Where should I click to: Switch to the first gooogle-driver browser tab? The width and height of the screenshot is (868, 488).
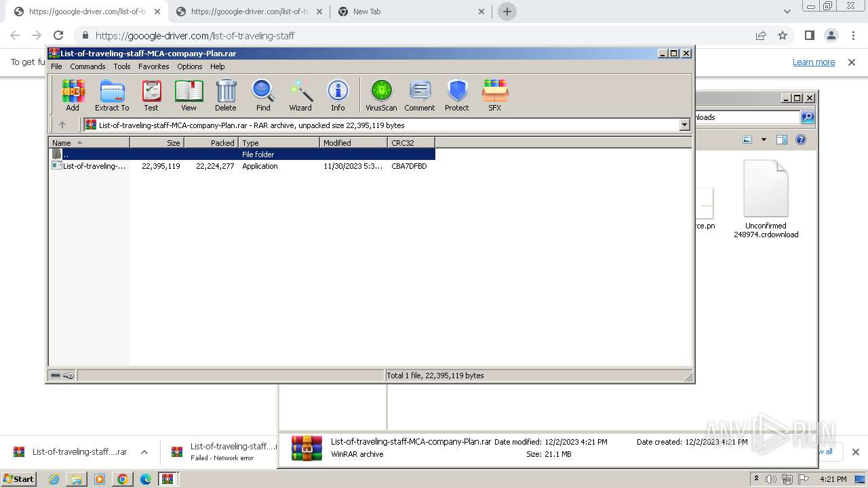86,12
